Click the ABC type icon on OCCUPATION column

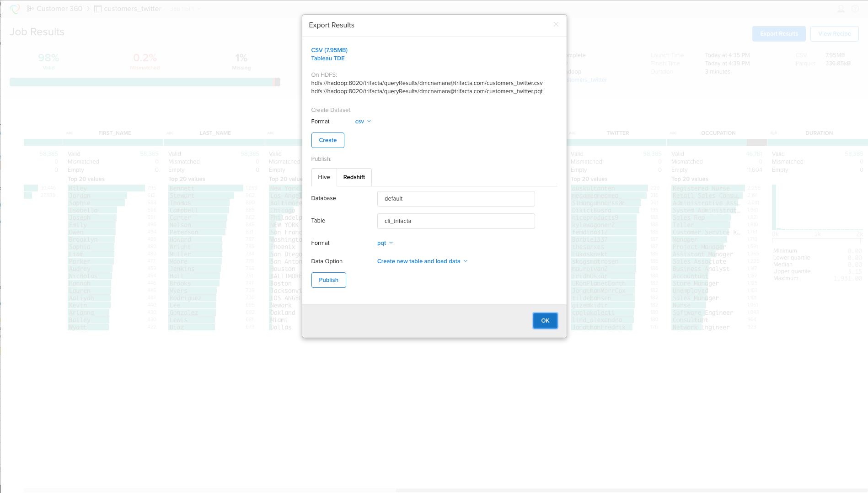[673, 133]
